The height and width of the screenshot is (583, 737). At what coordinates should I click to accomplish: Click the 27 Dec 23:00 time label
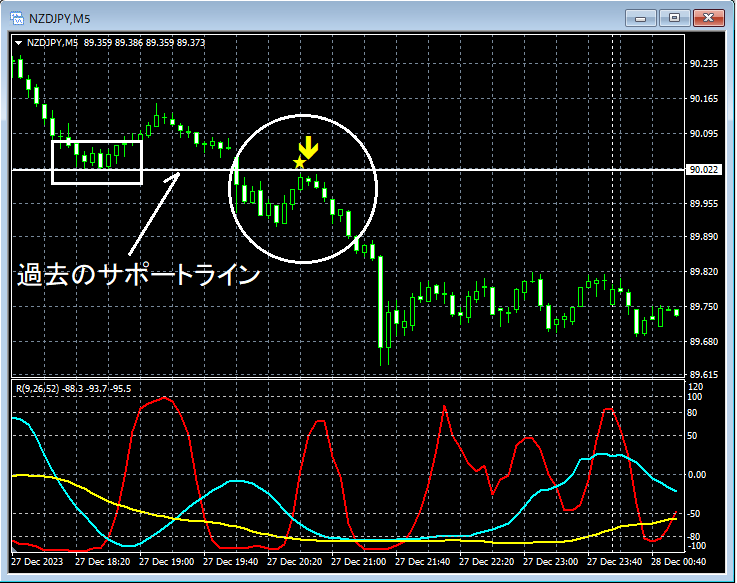click(550, 562)
